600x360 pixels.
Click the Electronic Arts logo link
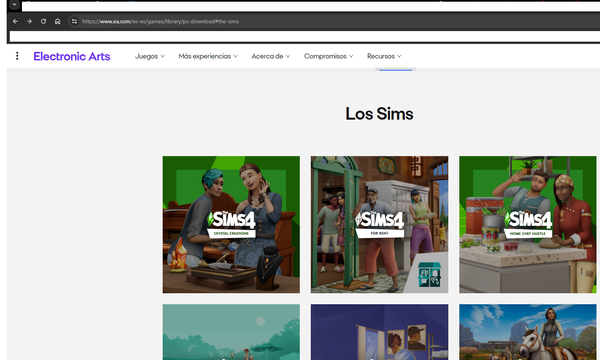(x=72, y=56)
